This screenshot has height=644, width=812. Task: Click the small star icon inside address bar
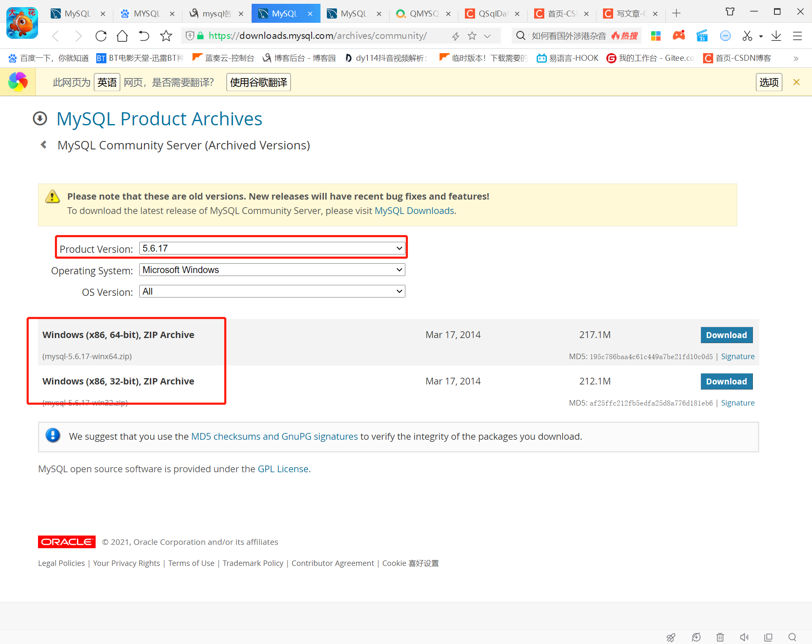[472, 36]
